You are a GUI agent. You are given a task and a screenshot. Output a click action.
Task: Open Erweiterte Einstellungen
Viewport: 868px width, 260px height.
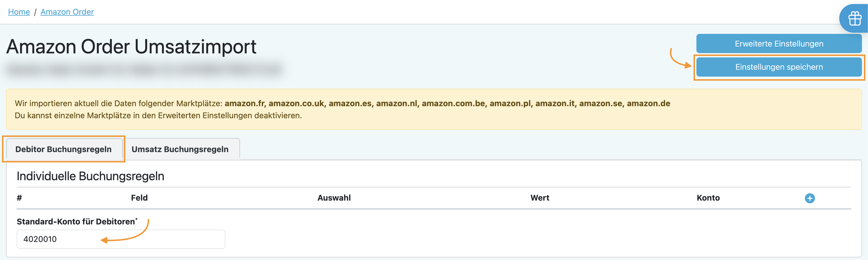[779, 44]
